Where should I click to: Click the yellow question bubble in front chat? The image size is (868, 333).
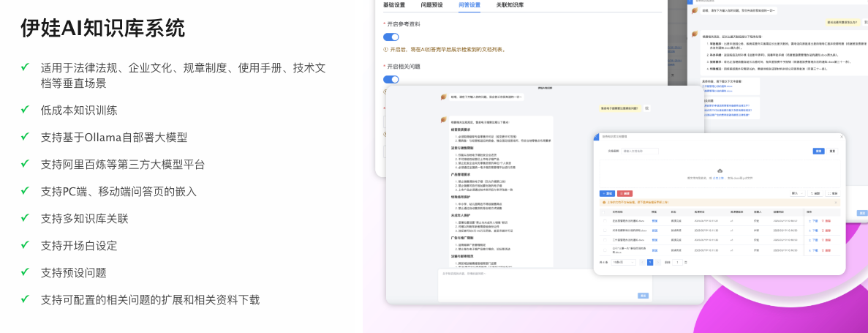pyautogui.click(x=620, y=108)
